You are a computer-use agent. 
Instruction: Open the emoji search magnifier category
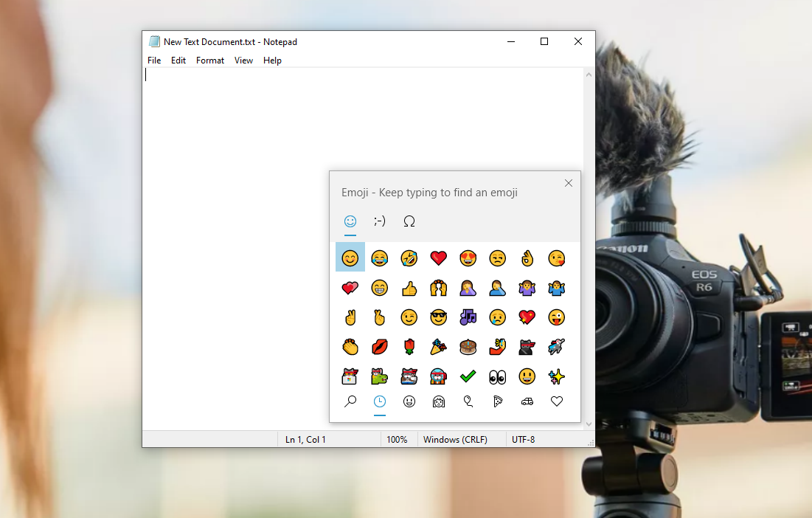coord(350,401)
